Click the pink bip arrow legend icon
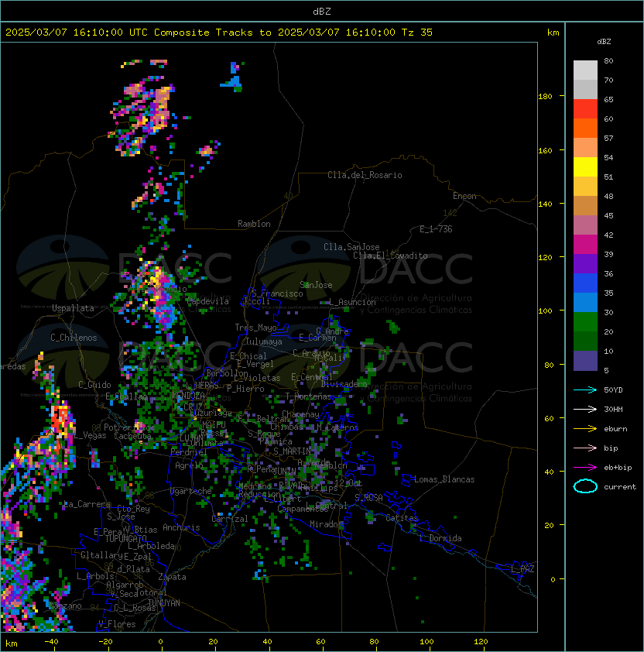 585,448
